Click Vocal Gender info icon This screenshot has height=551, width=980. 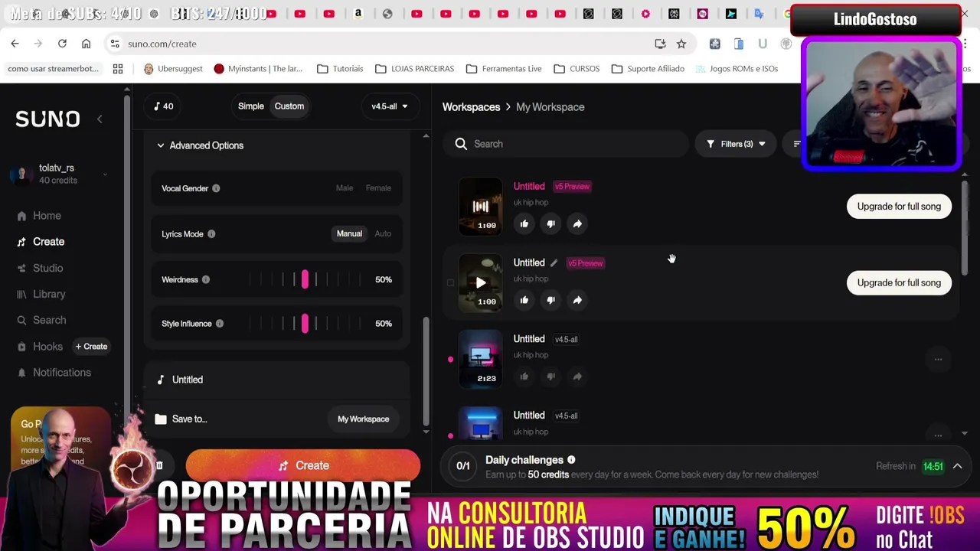coord(216,188)
